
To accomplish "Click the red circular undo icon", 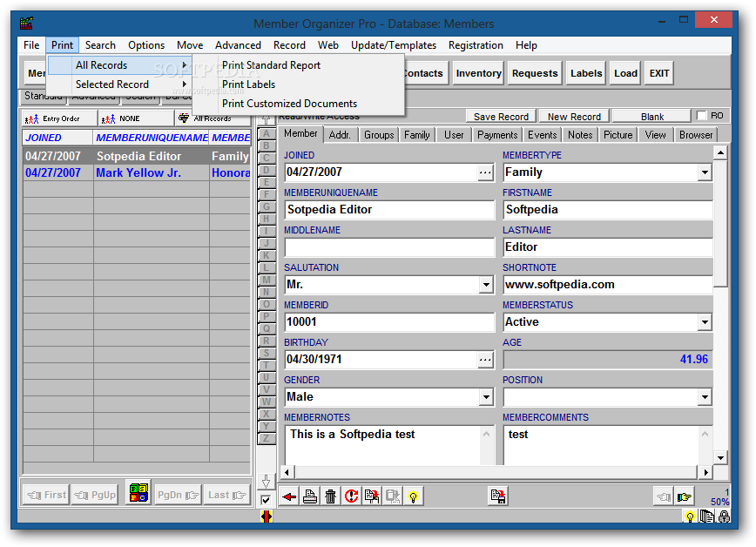I will [x=351, y=496].
